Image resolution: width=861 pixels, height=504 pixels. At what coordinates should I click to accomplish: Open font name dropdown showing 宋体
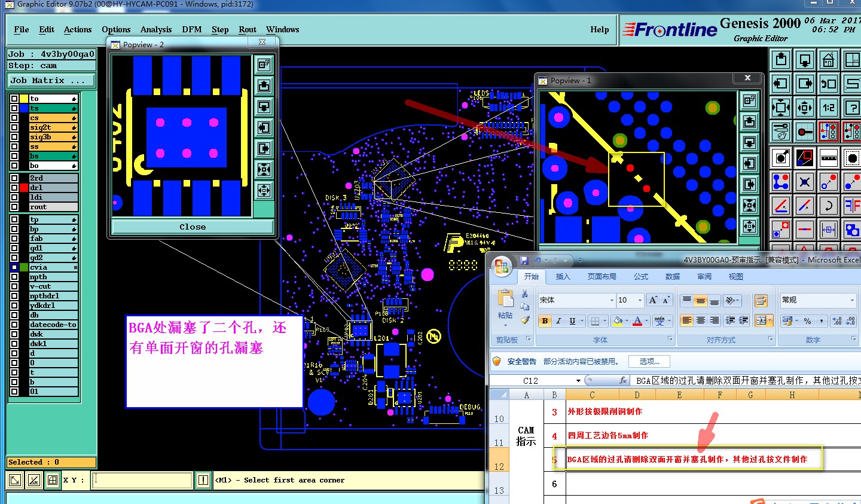(x=612, y=300)
